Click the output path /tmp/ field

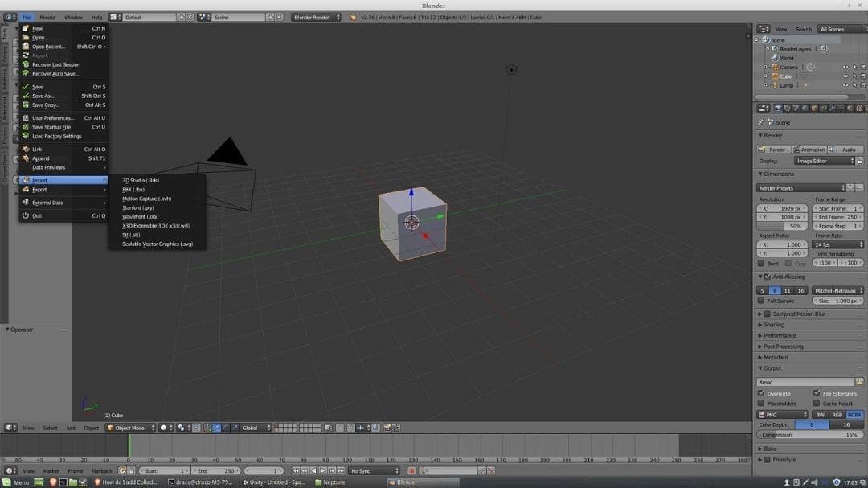[805, 382]
